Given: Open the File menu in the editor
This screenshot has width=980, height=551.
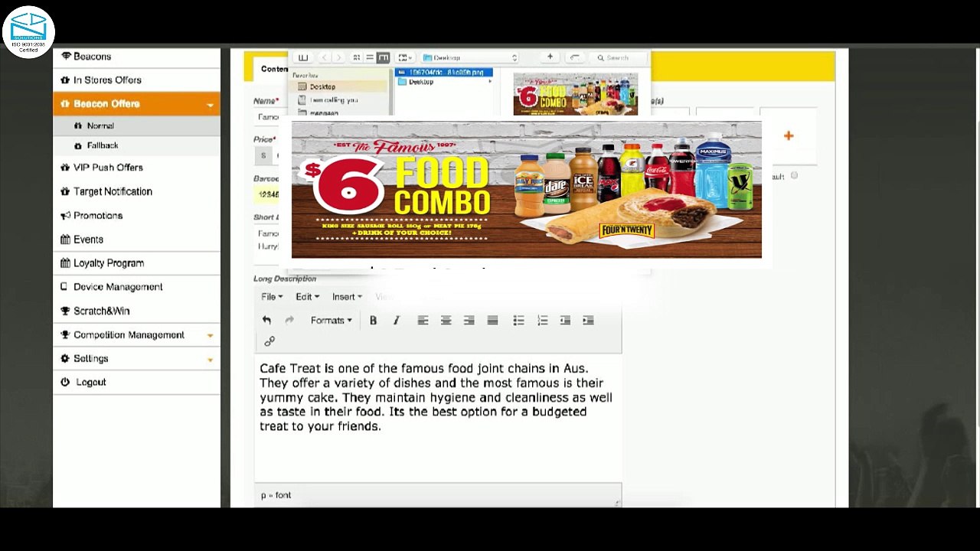Looking at the screenshot, I should pos(272,297).
